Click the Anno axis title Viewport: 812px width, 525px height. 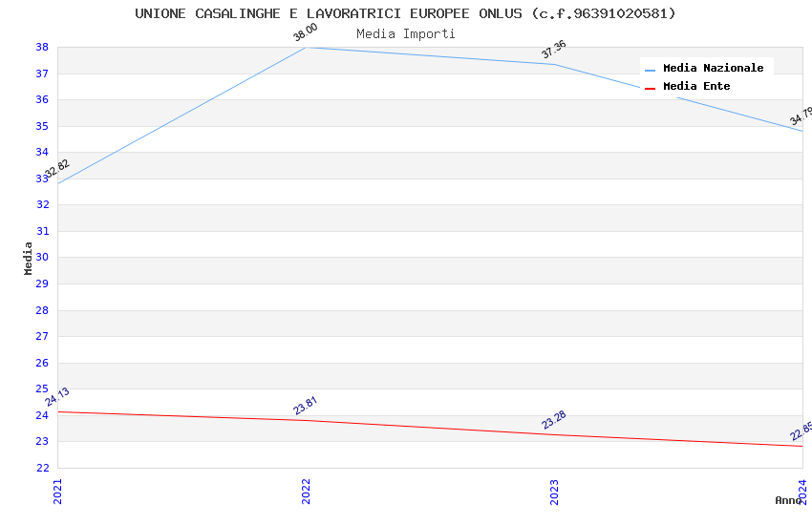pos(788,500)
